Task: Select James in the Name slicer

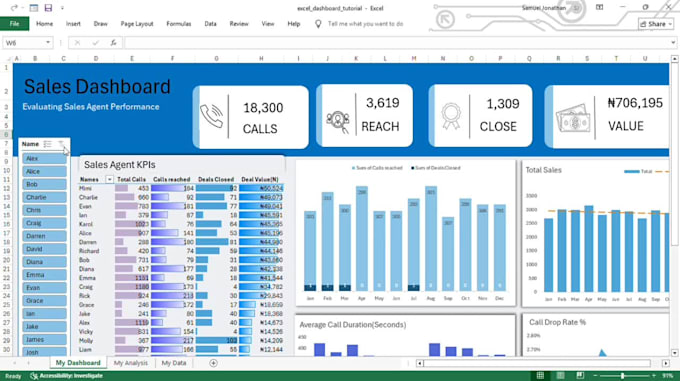Action: 44,339
